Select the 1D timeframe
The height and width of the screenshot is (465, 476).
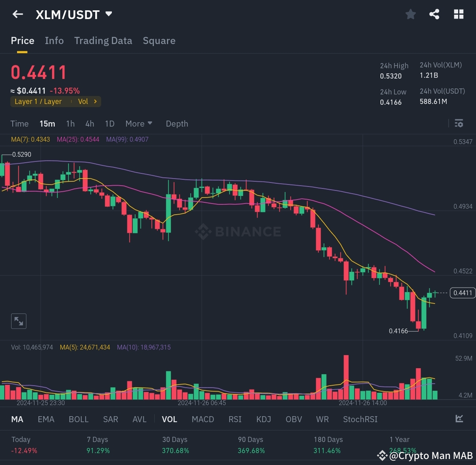click(109, 123)
